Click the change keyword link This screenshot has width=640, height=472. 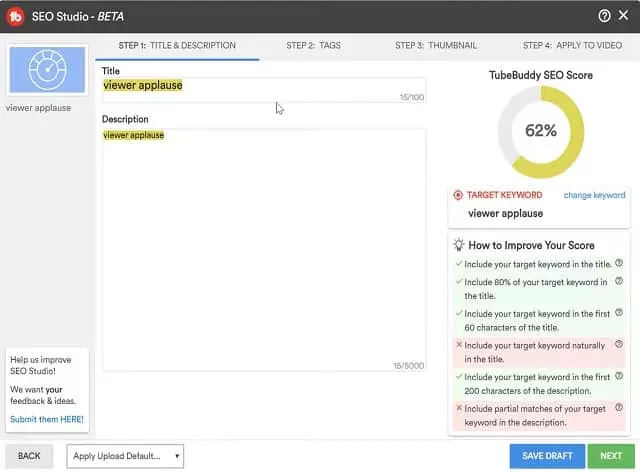(x=594, y=195)
